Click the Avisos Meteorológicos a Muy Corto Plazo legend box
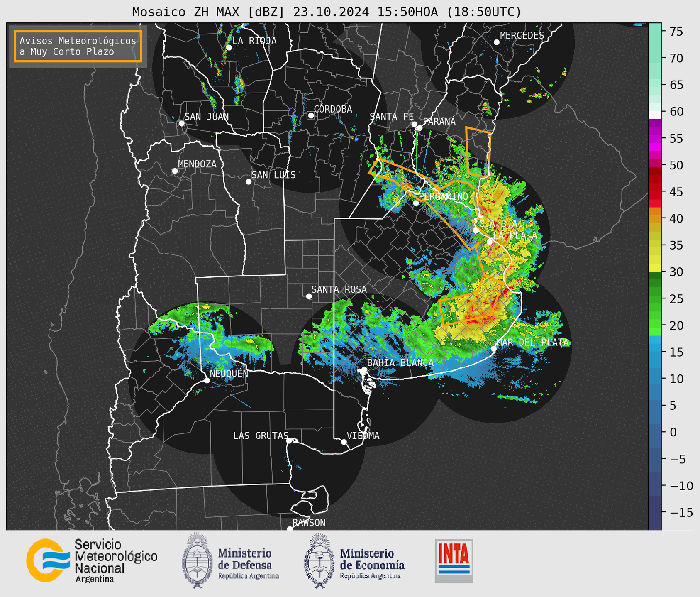Image resolution: width=700 pixels, height=597 pixels. click(x=78, y=46)
